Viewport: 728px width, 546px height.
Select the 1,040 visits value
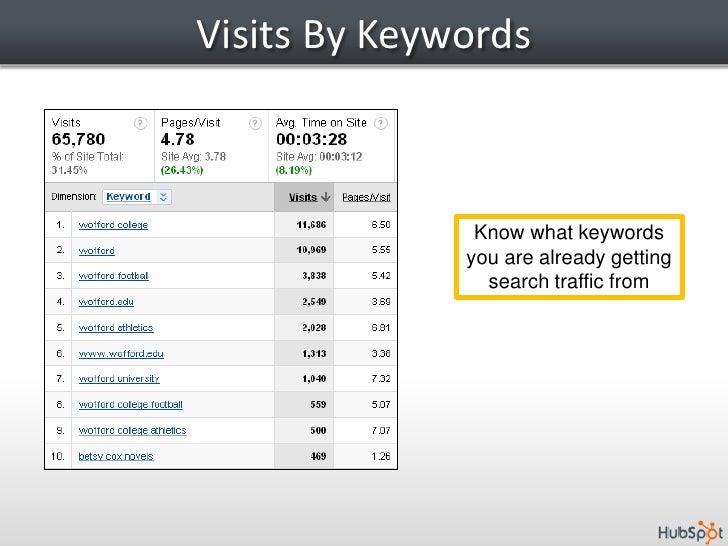click(314, 379)
